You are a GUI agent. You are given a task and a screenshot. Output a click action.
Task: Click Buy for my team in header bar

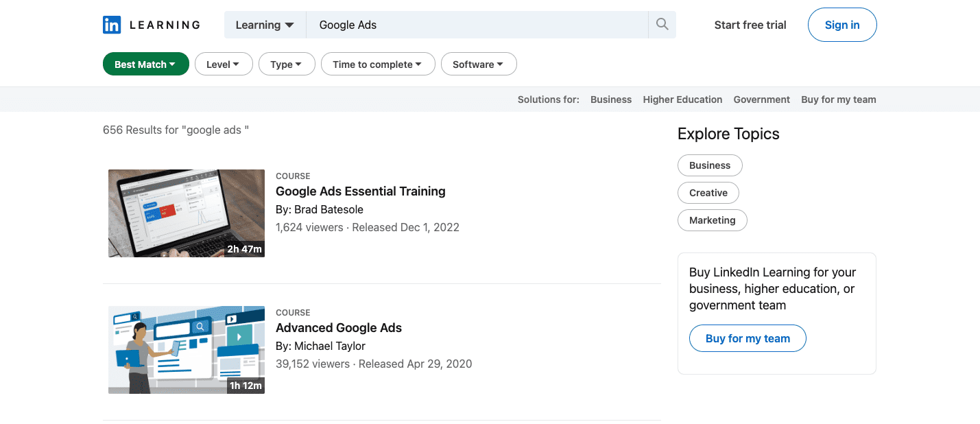(839, 99)
